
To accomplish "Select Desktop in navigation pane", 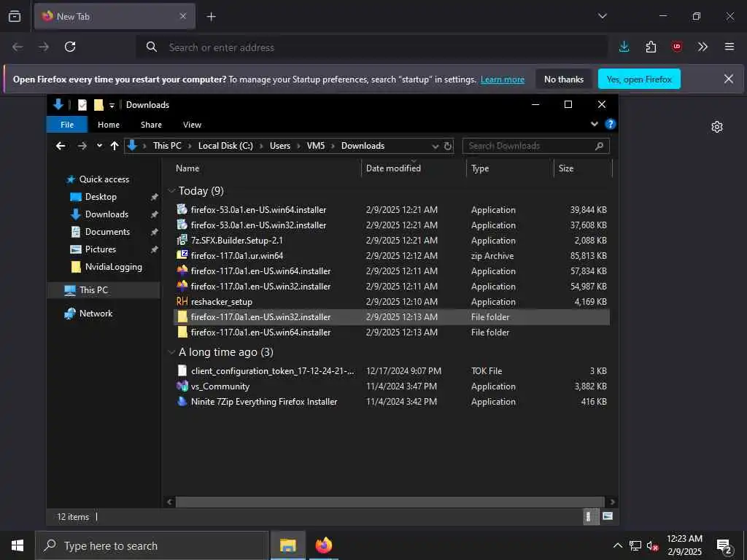I will tap(101, 197).
